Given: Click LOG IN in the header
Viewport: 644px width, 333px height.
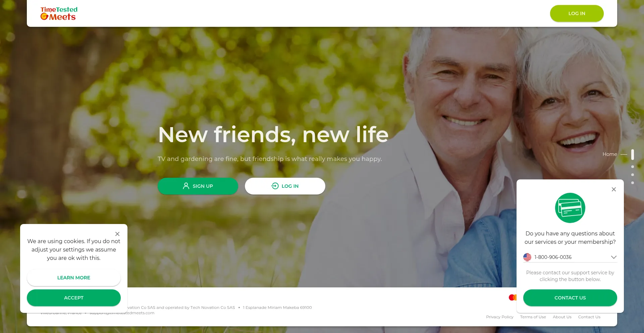Looking at the screenshot, I should (x=577, y=13).
